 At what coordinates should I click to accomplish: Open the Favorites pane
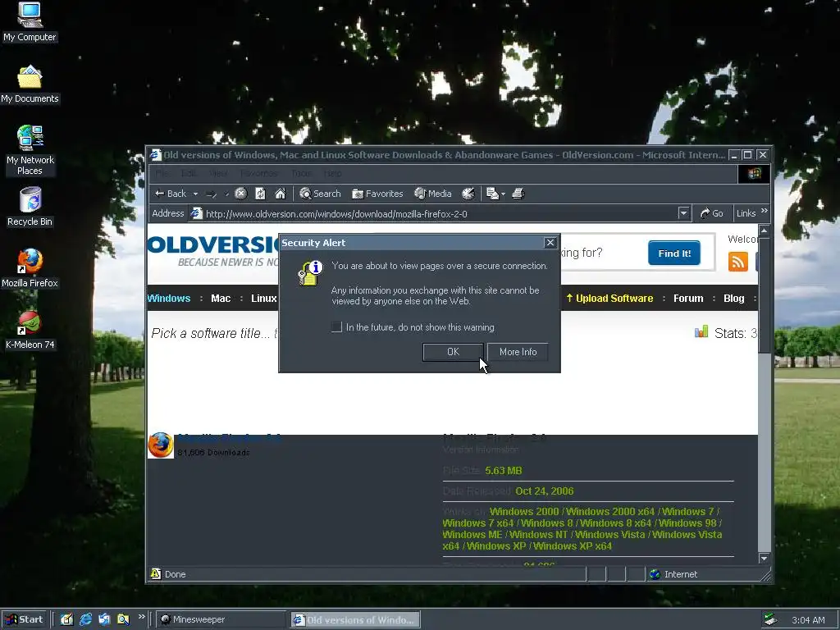click(377, 194)
